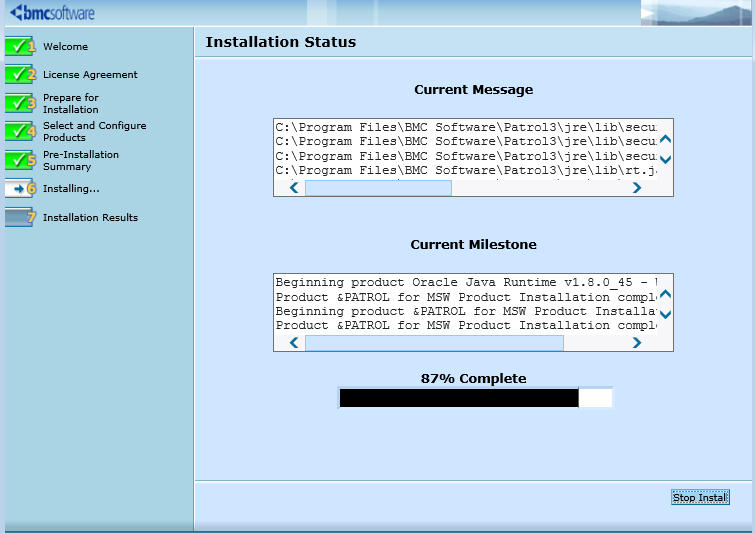Click the message line ending in rt.j
The width and height of the screenshot is (755, 533).
(x=466, y=170)
